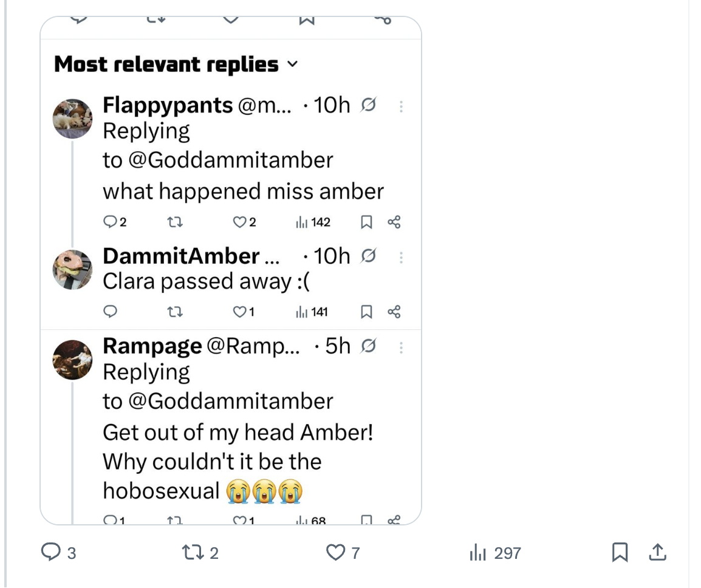The height and width of the screenshot is (588, 701).
Task: Bookmark DammitAmber's reply
Action: tap(366, 312)
